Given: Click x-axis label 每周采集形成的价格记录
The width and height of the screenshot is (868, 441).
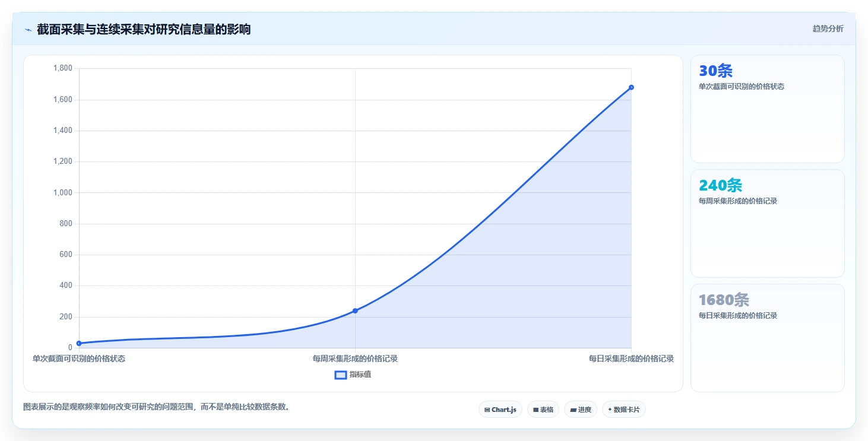Looking at the screenshot, I should (x=355, y=358).
